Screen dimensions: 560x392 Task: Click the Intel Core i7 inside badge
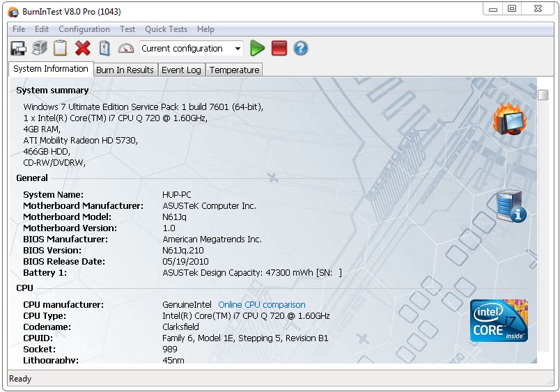pos(499,320)
